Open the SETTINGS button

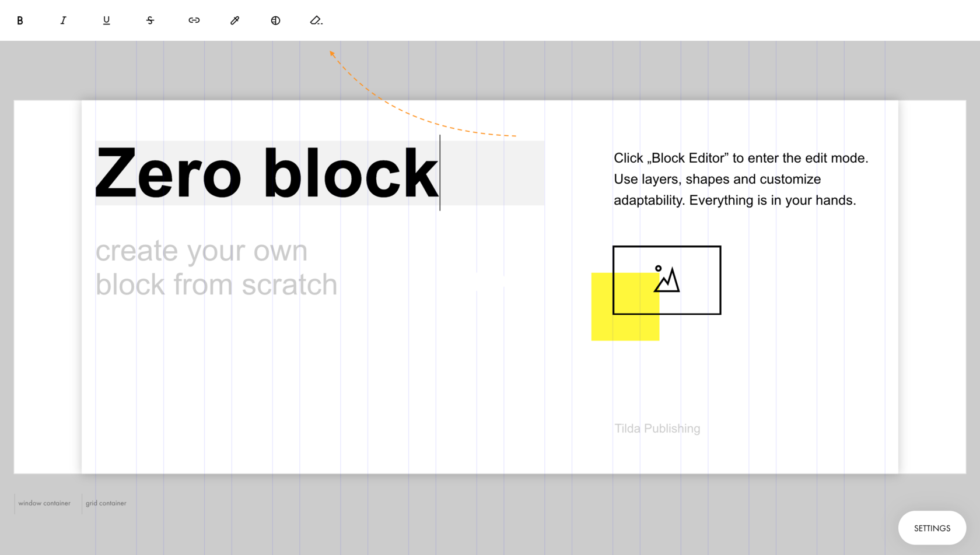click(932, 528)
